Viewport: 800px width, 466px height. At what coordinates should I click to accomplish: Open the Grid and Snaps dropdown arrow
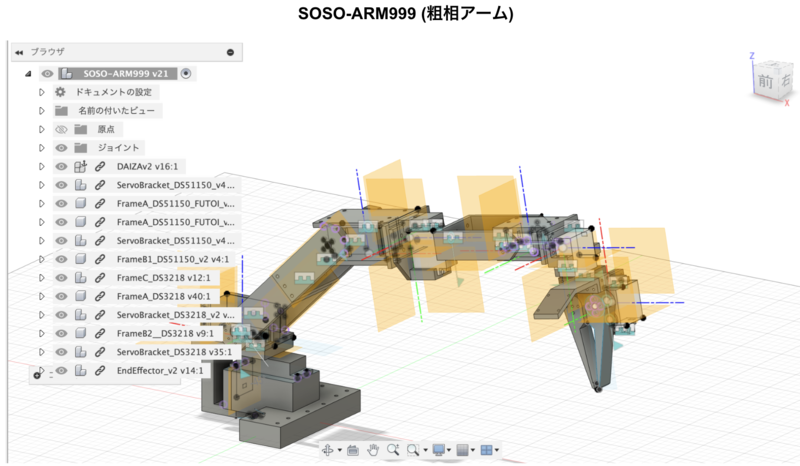472,450
